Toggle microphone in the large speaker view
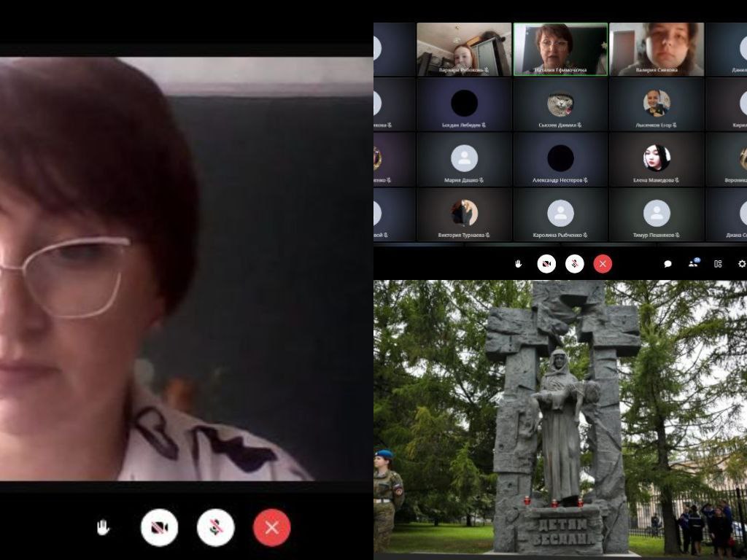The image size is (747, 560). point(216,528)
